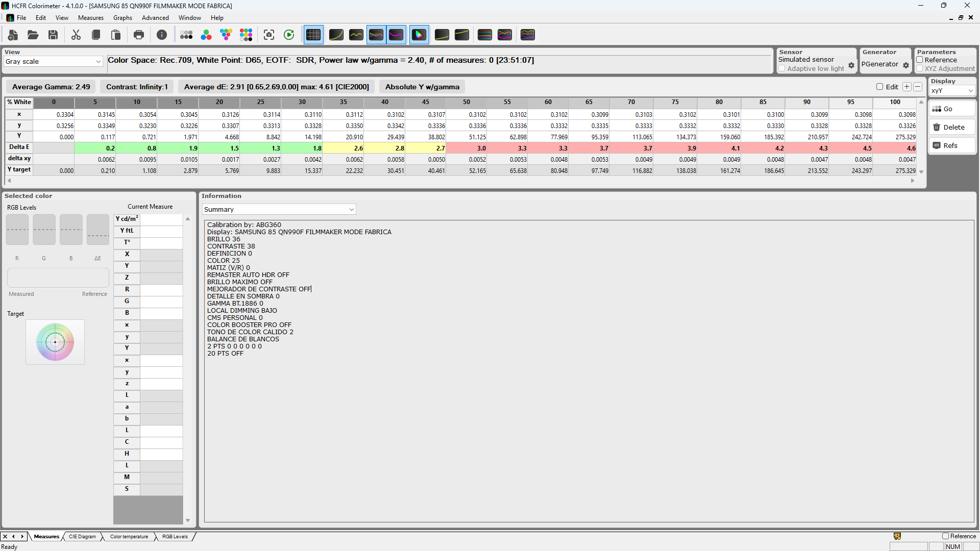Open the CIE diagram toolbar icon
The image size is (980, 551).
point(419,35)
